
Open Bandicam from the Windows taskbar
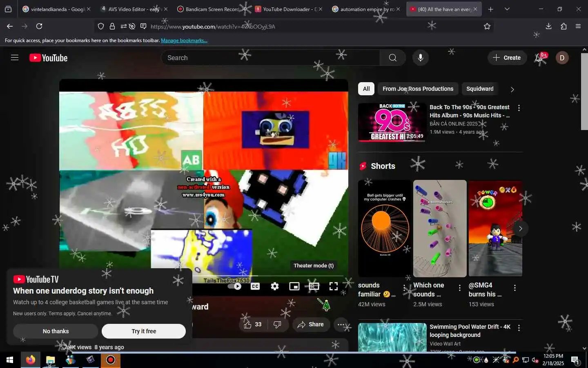click(x=111, y=360)
